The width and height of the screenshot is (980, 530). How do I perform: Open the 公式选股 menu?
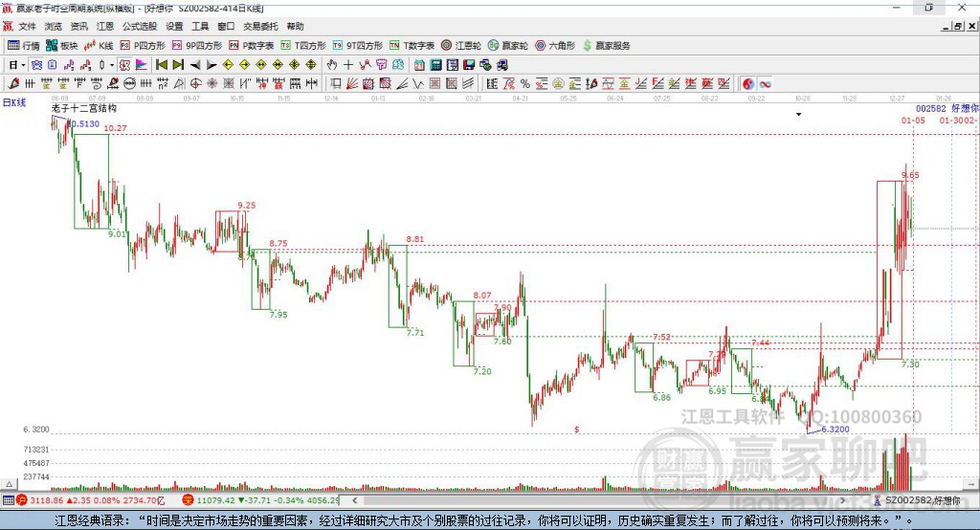click(x=139, y=27)
